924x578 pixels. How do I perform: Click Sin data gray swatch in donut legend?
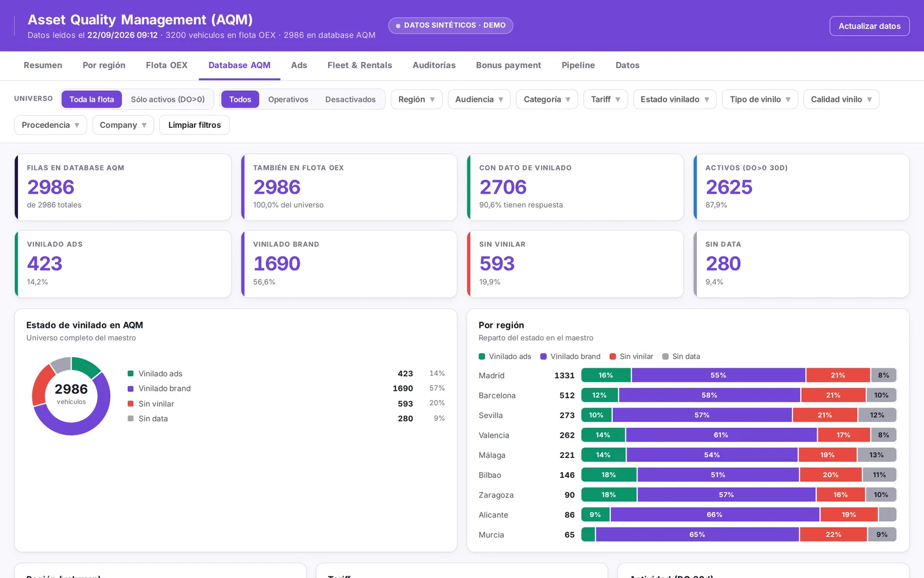[131, 418]
